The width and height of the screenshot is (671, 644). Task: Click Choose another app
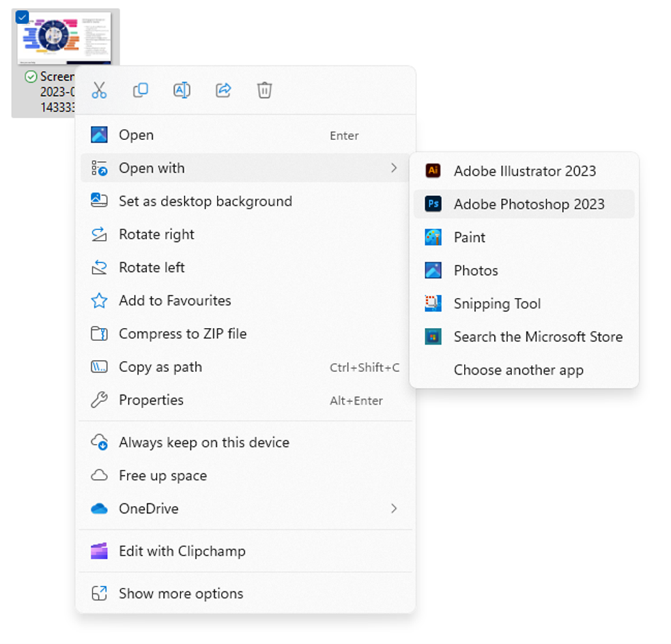pyautogui.click(x=518, y=370)
